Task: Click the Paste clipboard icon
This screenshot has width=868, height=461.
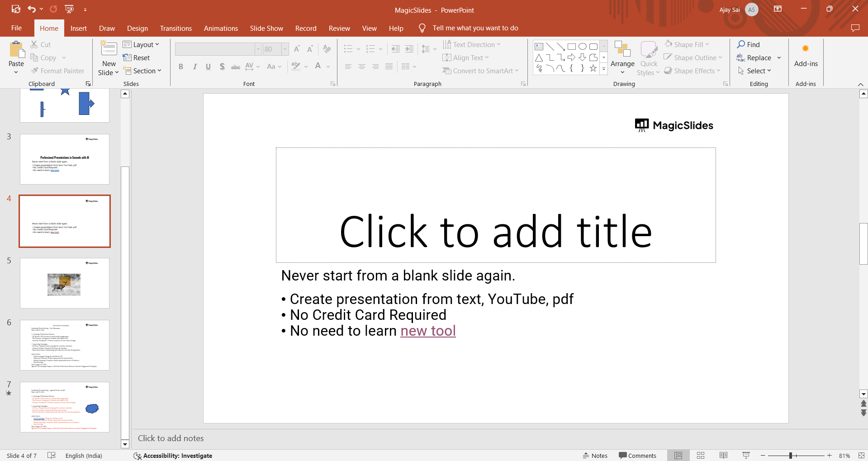Action: click(17, 50)
